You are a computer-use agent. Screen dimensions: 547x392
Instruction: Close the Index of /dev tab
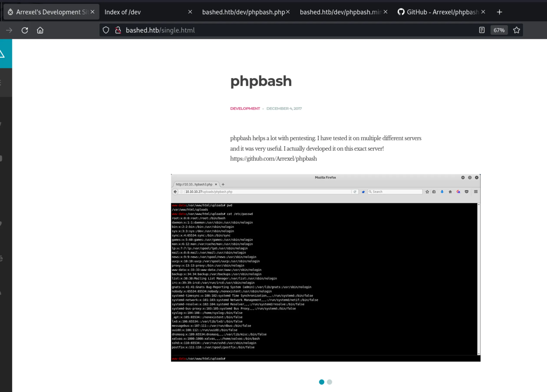[190, 12]
